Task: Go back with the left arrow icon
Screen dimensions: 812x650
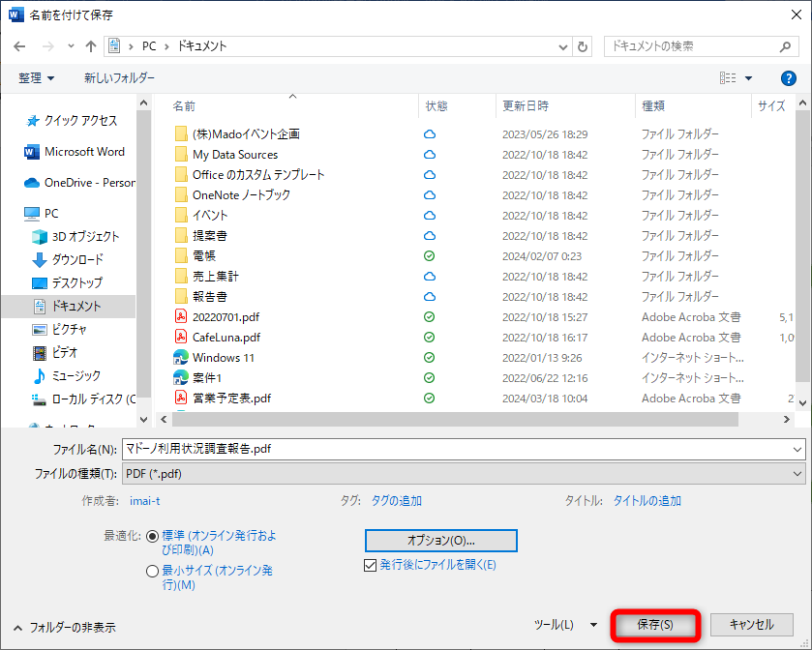Action: (19, 46)
